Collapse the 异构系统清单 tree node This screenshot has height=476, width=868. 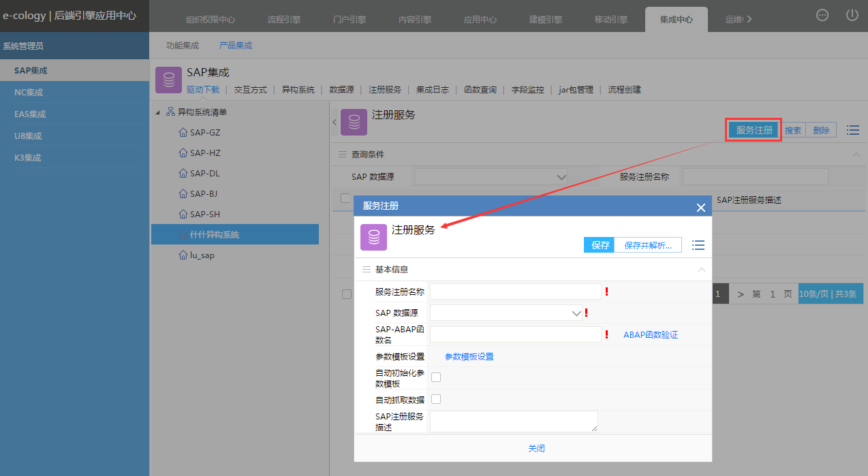point(159,112)
